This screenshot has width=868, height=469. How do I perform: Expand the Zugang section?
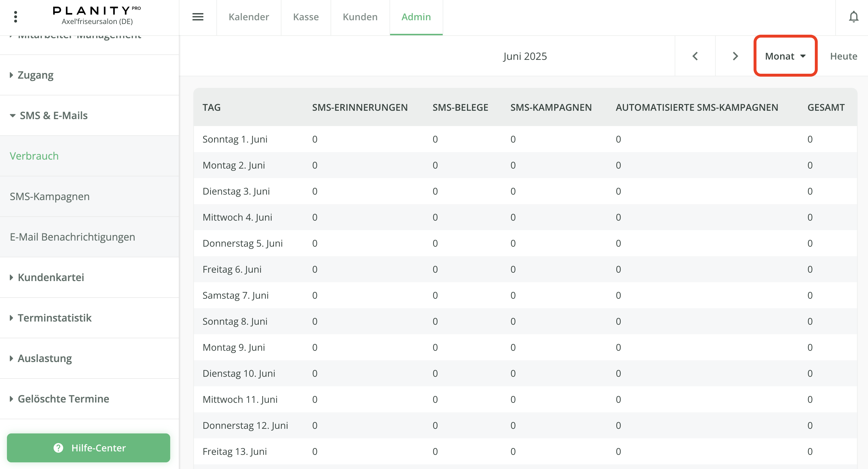(x=35, y=75)
